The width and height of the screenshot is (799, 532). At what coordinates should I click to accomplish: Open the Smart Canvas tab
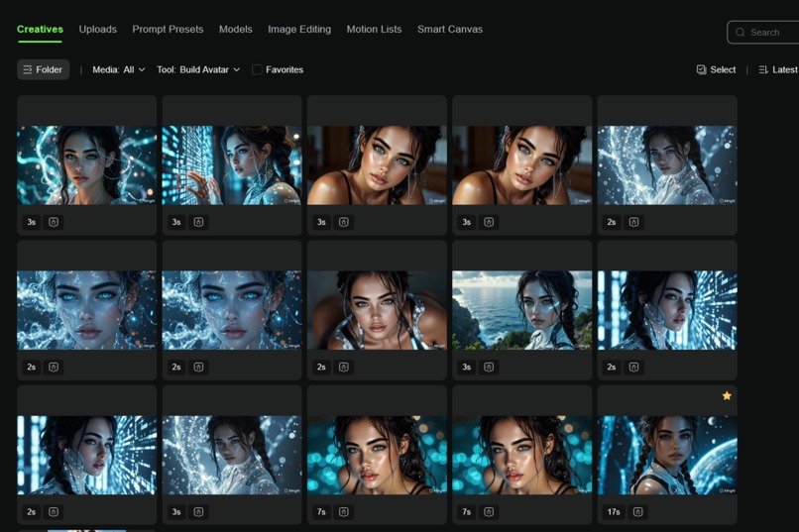(x=450, y=29)
